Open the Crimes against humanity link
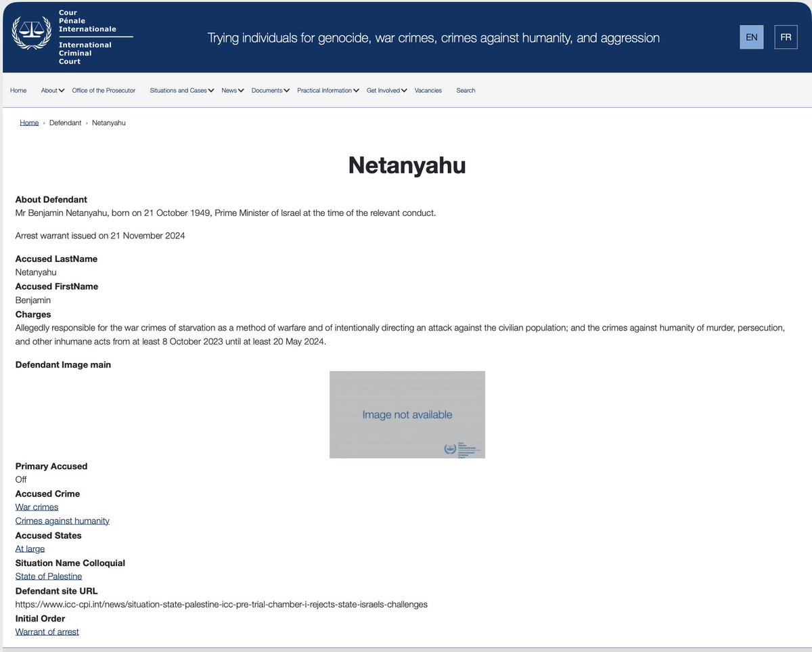 (62, 521)
